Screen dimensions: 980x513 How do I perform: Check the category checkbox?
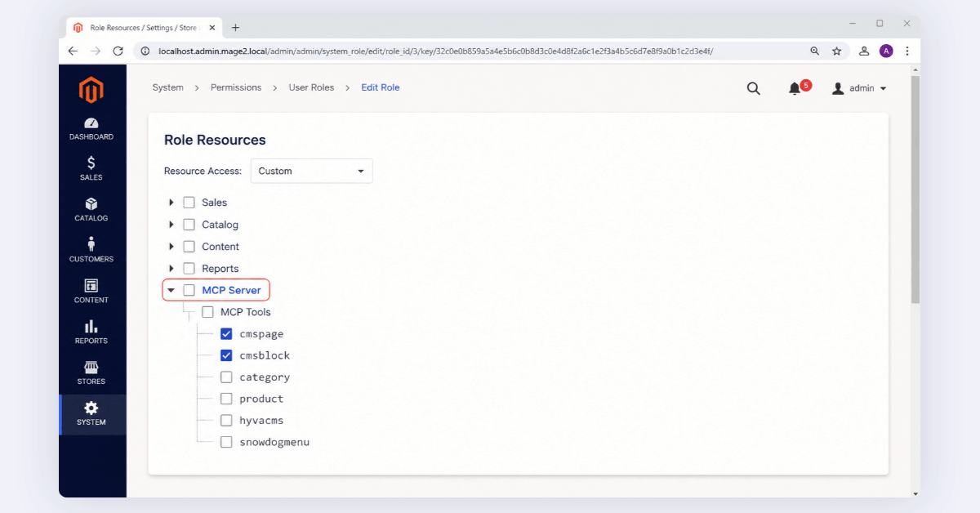(226, 377)
